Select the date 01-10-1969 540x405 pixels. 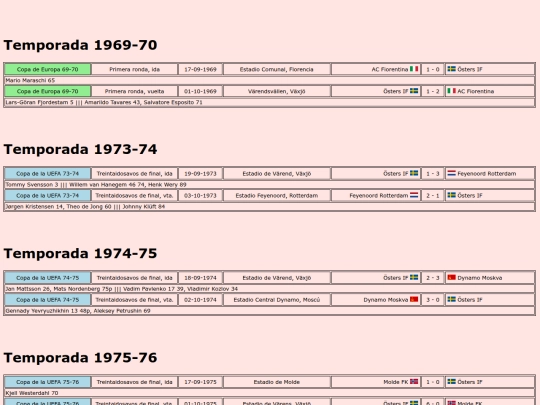click(200, 91)
